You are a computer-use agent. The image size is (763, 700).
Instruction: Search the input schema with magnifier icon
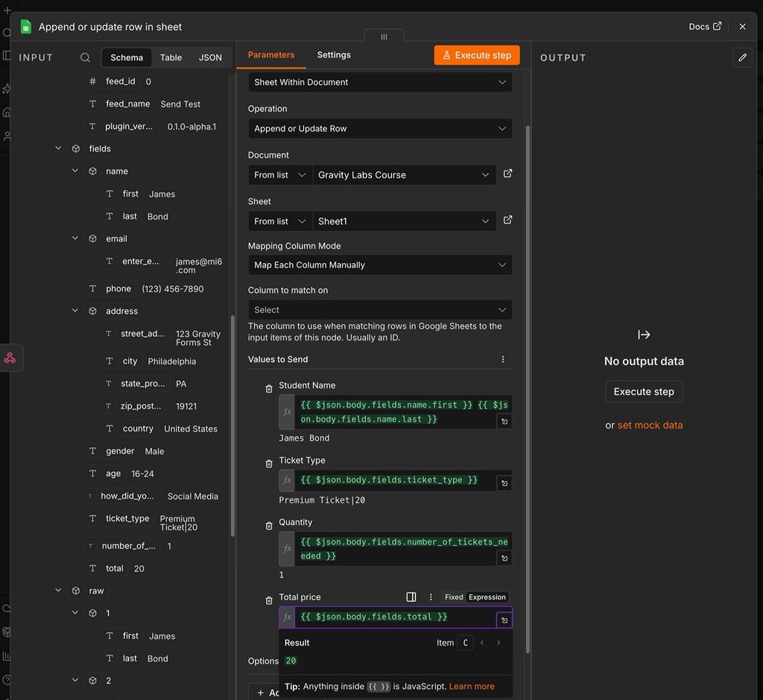click(85, 57)
